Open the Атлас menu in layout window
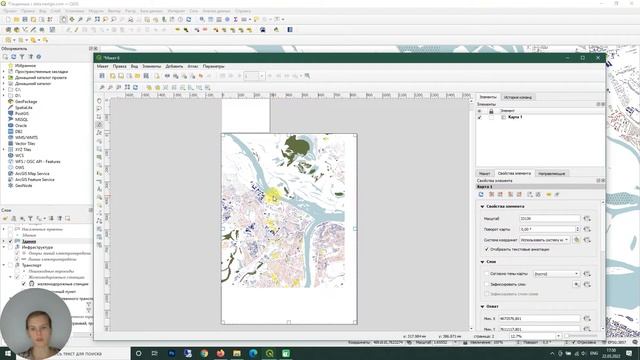This screenshot has width=640, height=360. (193, 66)
